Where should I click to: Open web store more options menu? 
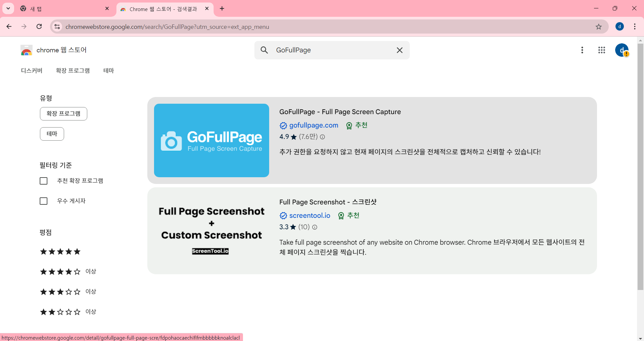[582, 50]
